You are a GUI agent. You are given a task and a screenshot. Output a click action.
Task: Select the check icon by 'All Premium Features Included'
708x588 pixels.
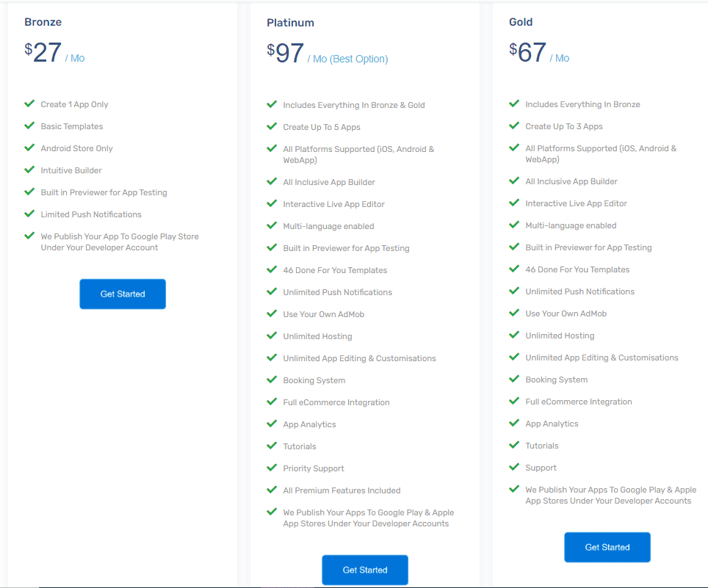click(x=272, y=490)
